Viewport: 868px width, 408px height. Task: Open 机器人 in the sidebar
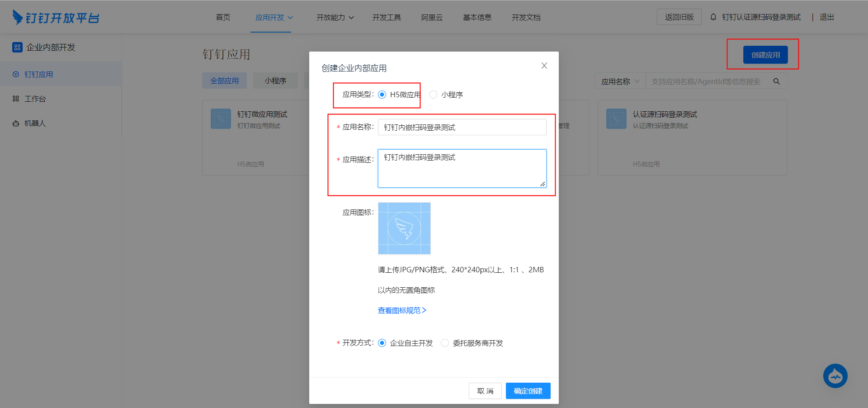[x=35, y=123]
